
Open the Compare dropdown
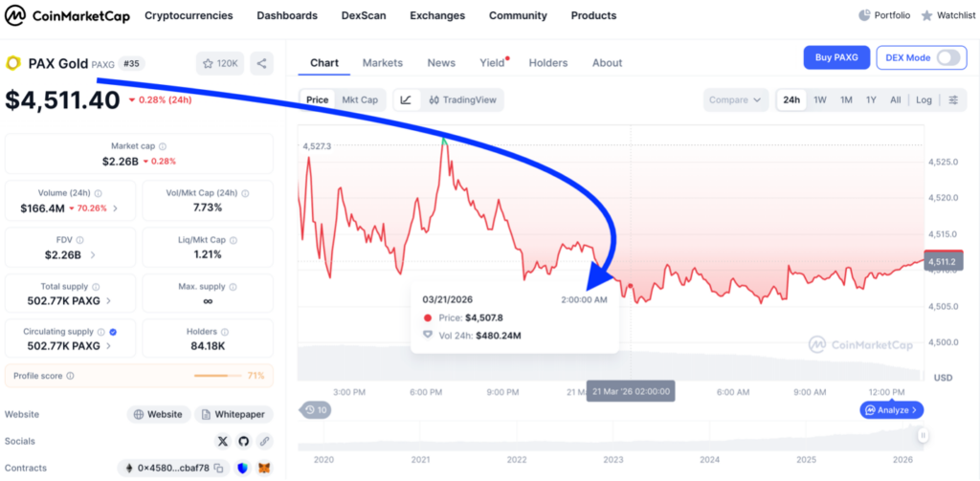[737, 99]
